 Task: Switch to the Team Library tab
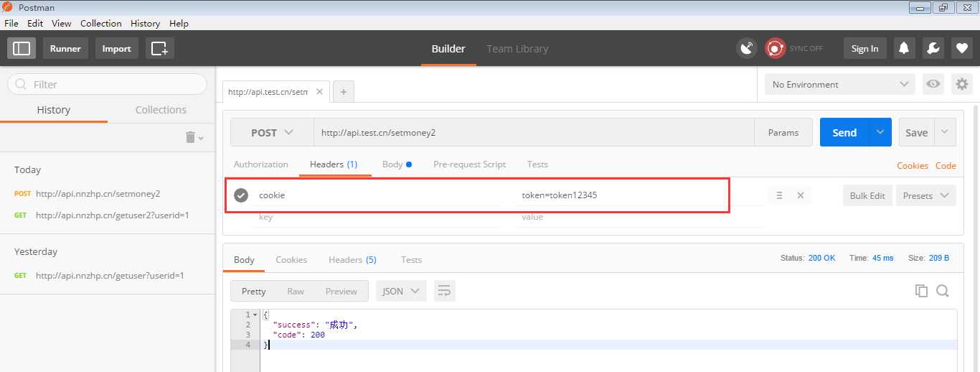(x=517, y=49)
